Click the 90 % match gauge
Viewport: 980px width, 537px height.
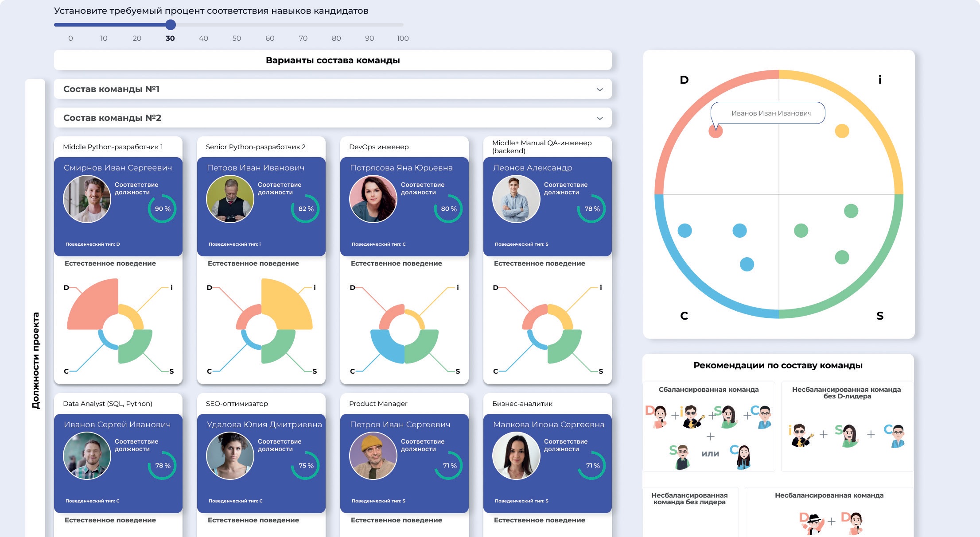162,209
